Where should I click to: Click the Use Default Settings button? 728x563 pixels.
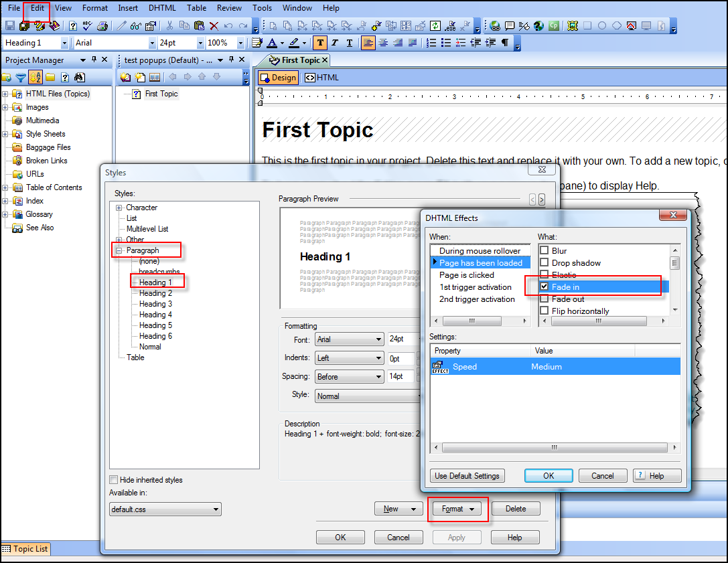pos(467,475)
